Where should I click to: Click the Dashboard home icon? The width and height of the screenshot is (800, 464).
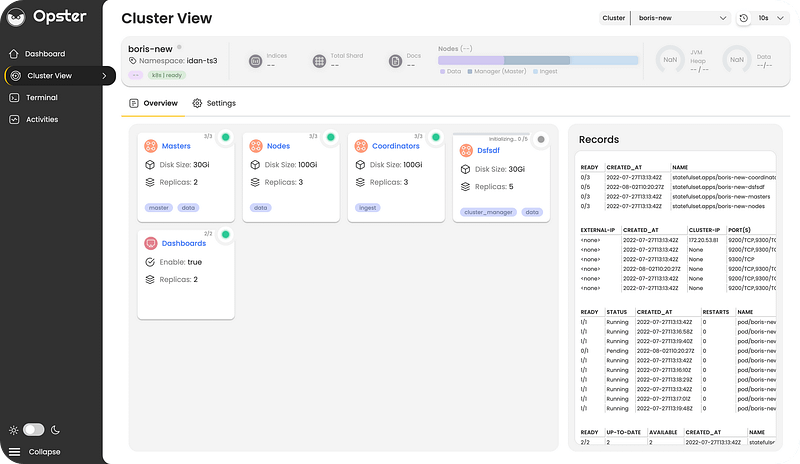coord(14,54)
